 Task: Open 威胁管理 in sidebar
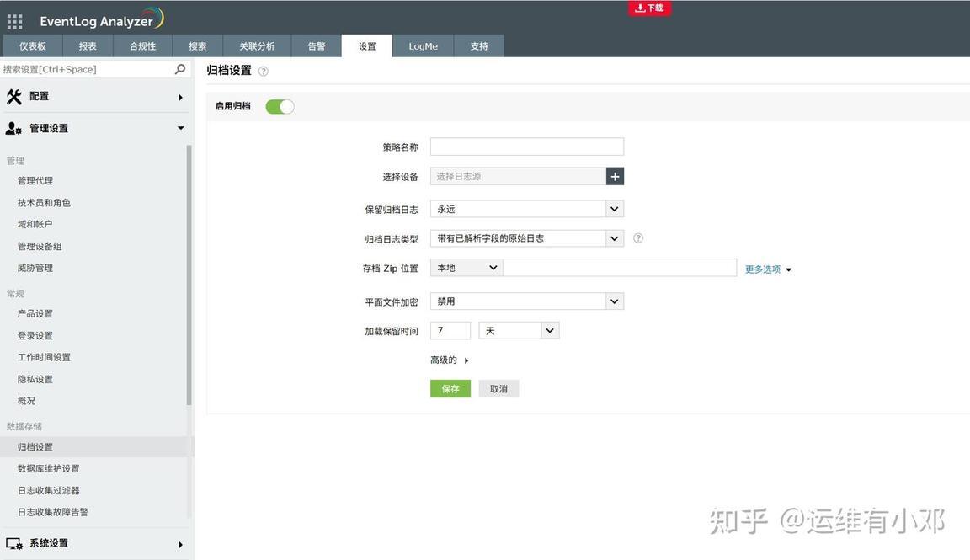(x=35, y=268)
